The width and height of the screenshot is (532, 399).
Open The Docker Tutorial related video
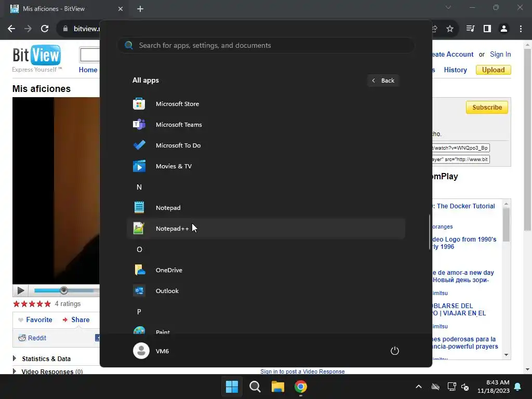coord(463,206)
